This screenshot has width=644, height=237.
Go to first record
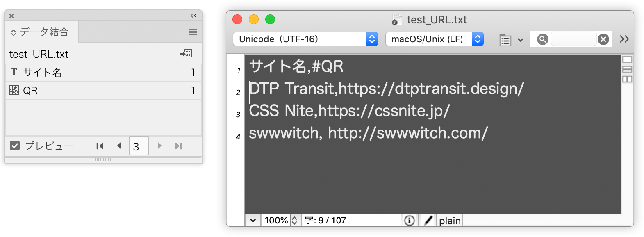(x=100, y=146)
